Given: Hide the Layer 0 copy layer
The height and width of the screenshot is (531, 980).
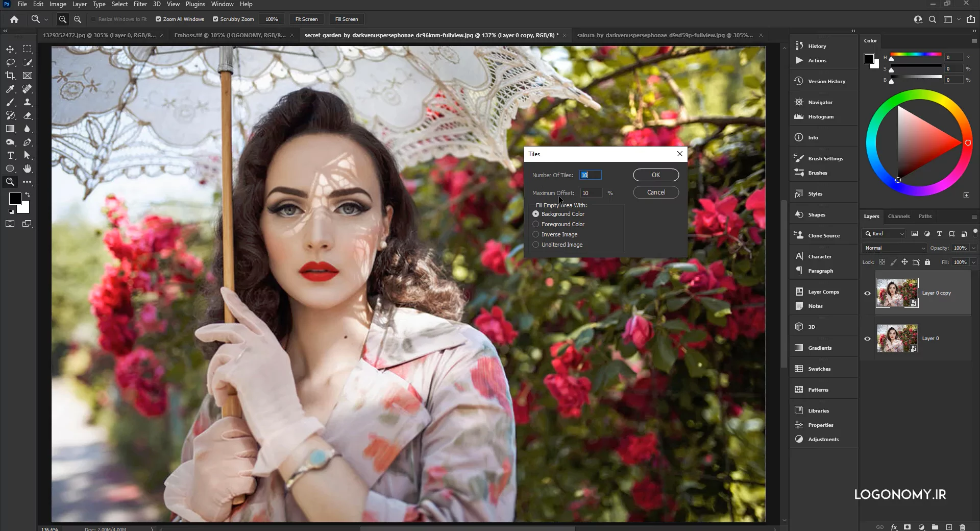Looking at the screenshot, I should click(867, 293).
